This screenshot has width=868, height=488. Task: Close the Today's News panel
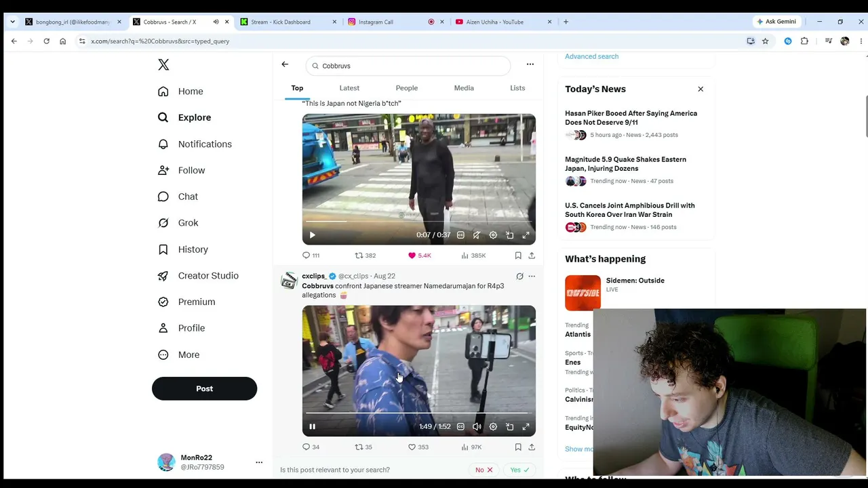(701, 89)
